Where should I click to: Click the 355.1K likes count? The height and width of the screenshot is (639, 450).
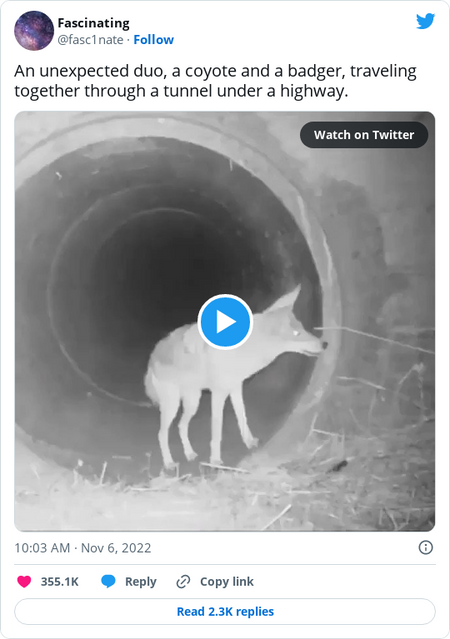pyautogui.click(x=60, y=582)
